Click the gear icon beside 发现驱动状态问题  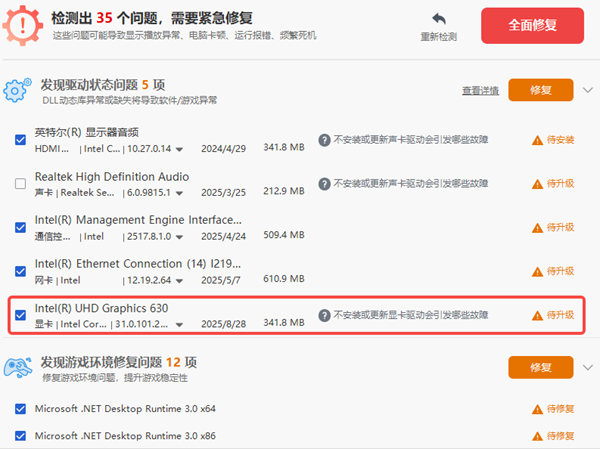tap(18, 91)
